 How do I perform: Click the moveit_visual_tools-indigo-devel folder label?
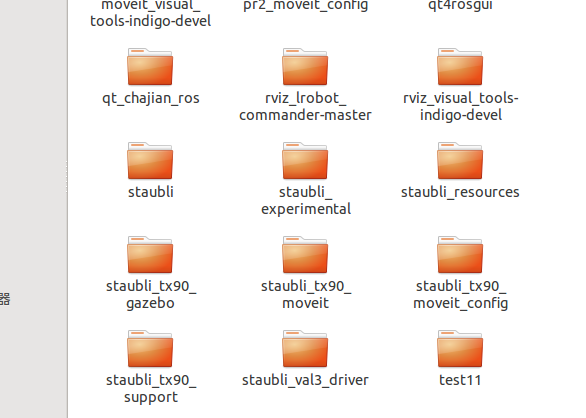tap(151, 13)
